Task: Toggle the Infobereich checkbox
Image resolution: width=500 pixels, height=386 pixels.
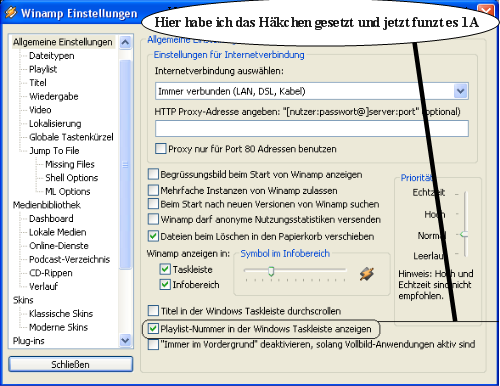Action: 165,284
